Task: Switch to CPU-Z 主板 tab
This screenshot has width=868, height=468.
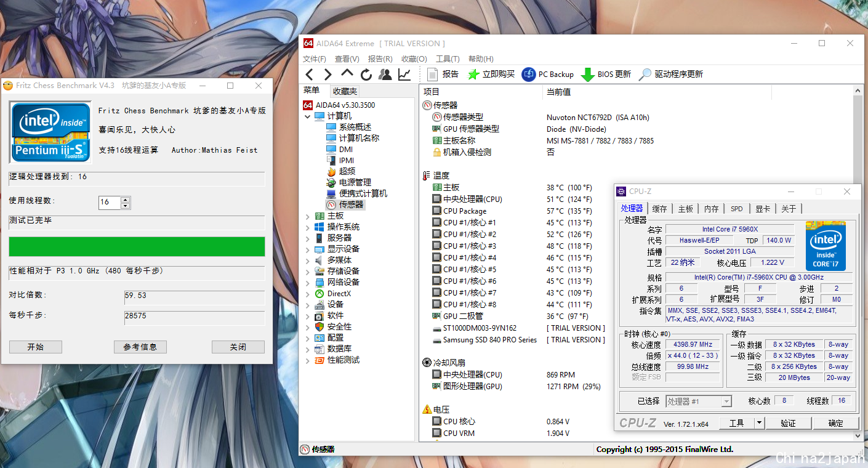Action: click(x=685, y=209)
